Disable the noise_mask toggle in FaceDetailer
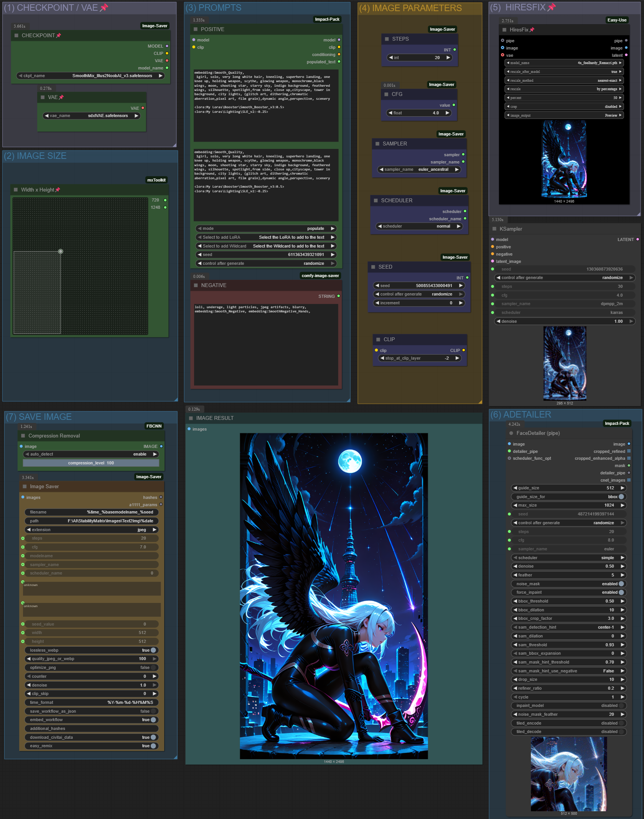The width and height of the screenshot is (644, 819). click(621, 584)
